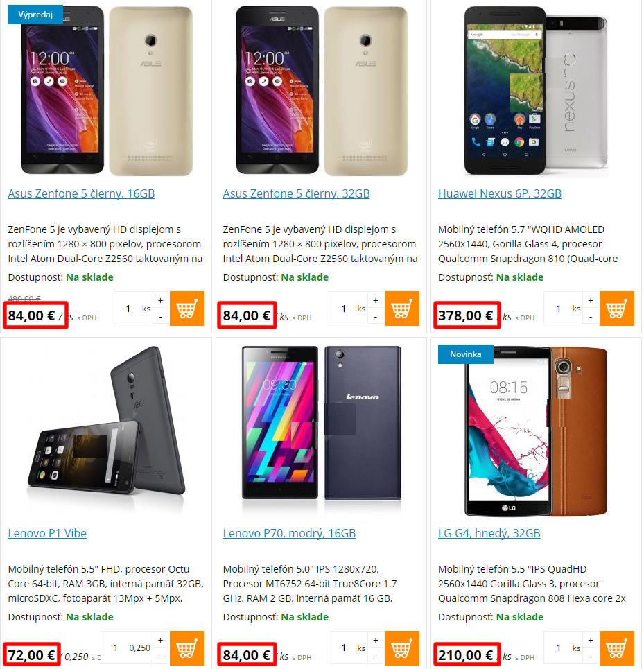This screenshot has width=644, height=669.
Task: Open LG G4, hnedý, 32GB product link
Action: [x=489, y=533]
